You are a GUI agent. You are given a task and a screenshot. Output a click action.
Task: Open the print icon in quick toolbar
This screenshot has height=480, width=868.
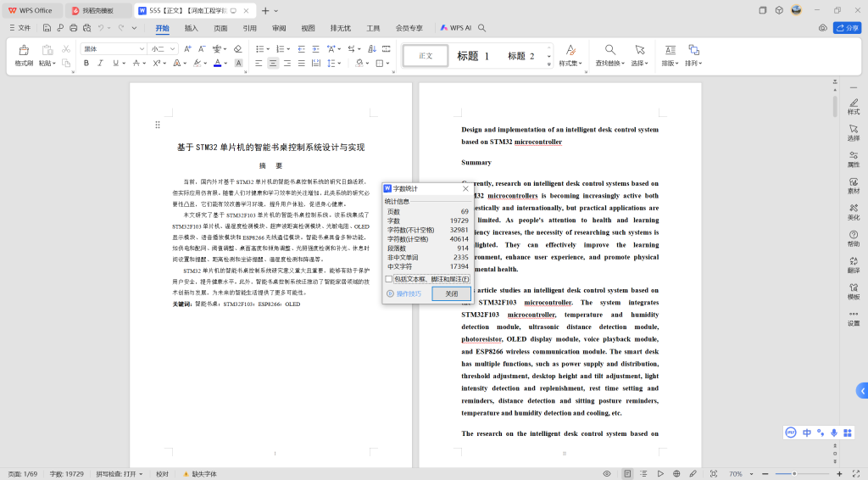[73, 28]
